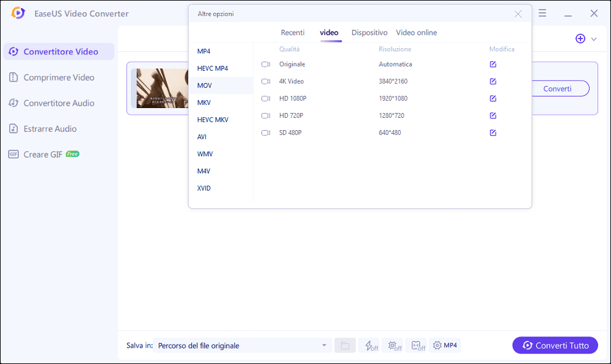Open the Comprimere Video section
Image resolution: width=611 pixels, height=364 pixels.
(x=59, y=77)
